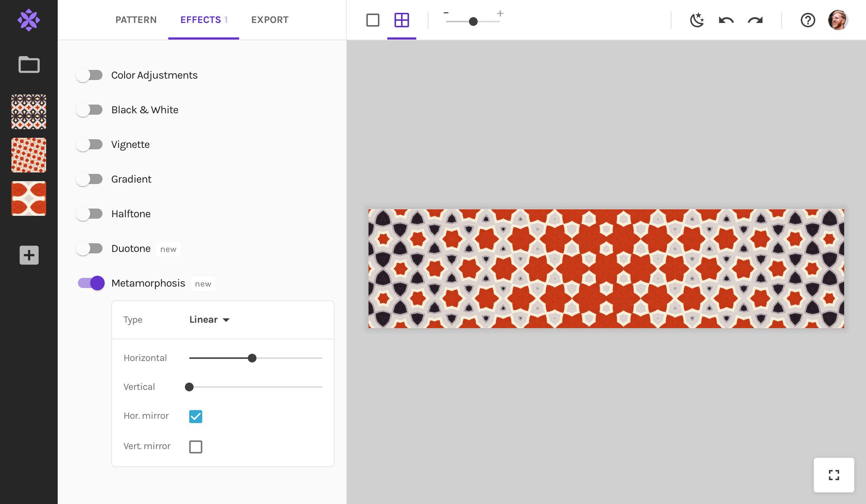Click the undo arrow
The image size is (866, 504).
click(726, 20)
